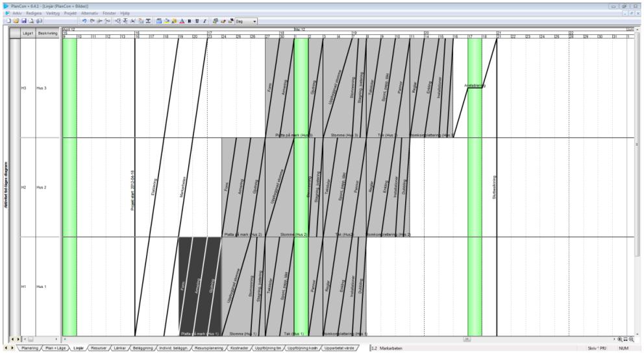Click the Print icon in toolbar
Image resolution: width=644 pixels, height=354 pixels.
[40, 21]
